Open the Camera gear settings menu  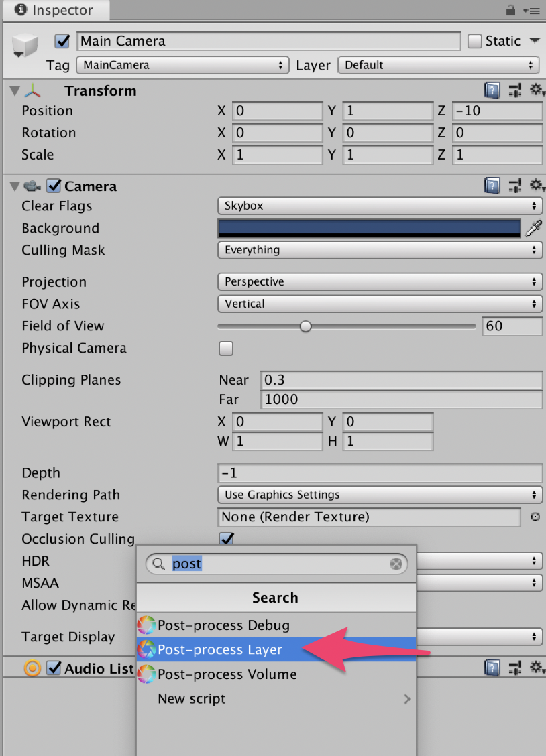[537, 185]
